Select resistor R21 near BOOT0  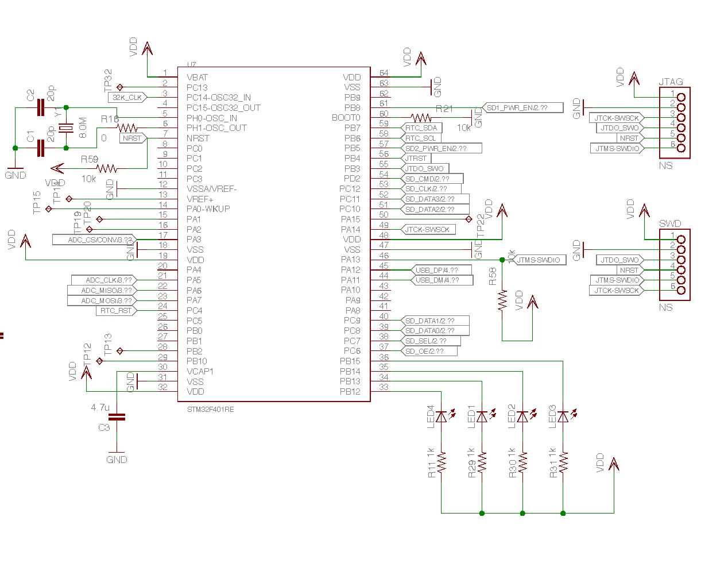(x=421, y=118)
